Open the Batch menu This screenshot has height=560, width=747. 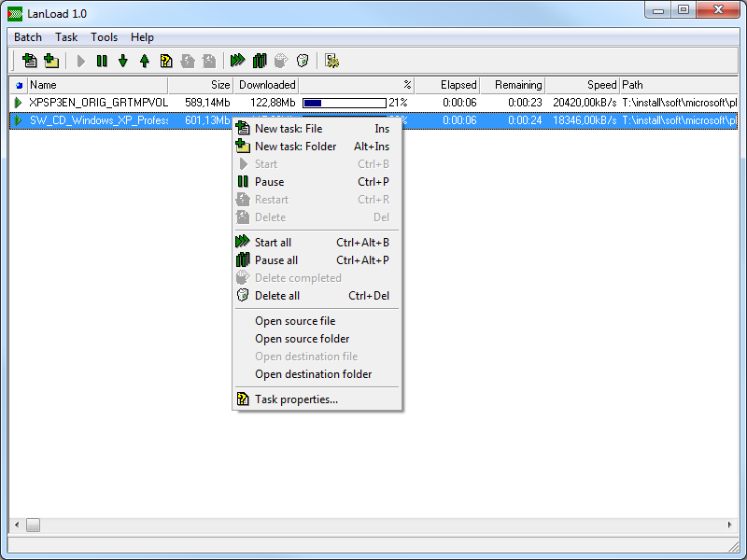(x=28, y=37)
